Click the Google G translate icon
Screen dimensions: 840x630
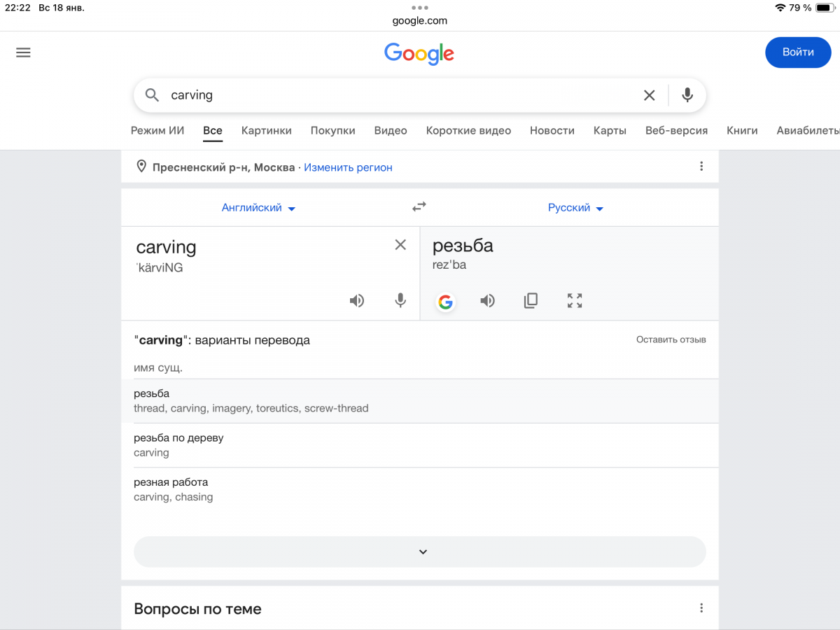445,302
